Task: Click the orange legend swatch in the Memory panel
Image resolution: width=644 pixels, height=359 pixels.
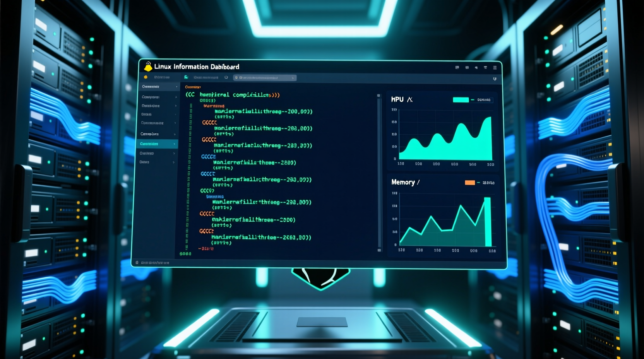Action: [x=470, y=183]
